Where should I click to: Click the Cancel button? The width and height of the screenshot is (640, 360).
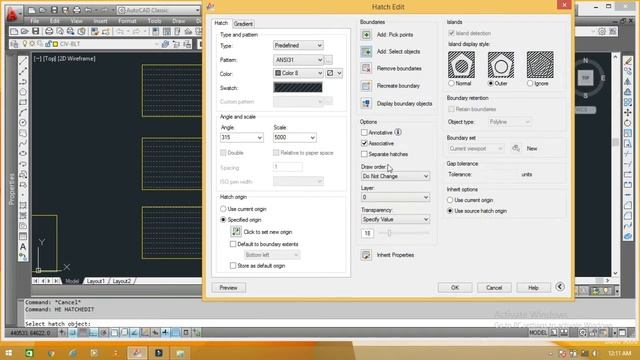(494, 288)
